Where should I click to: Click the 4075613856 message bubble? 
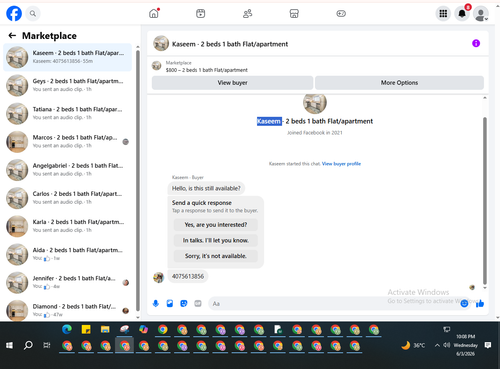coord(188,276)
